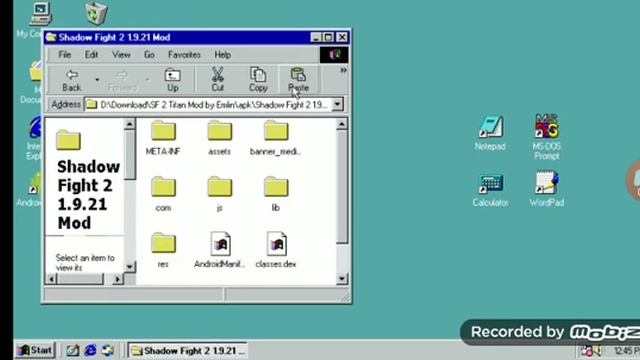The width and height of the screenshot is (640, 360).
Task: Open the Recycle Bin icon
Action: [x=97, y=13]
